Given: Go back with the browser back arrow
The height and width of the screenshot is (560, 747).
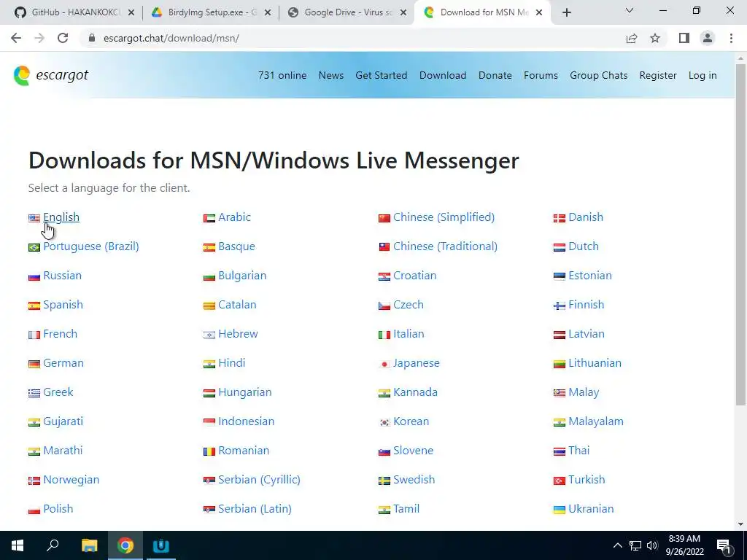Looking at the screenshot, I should [16, 38].
